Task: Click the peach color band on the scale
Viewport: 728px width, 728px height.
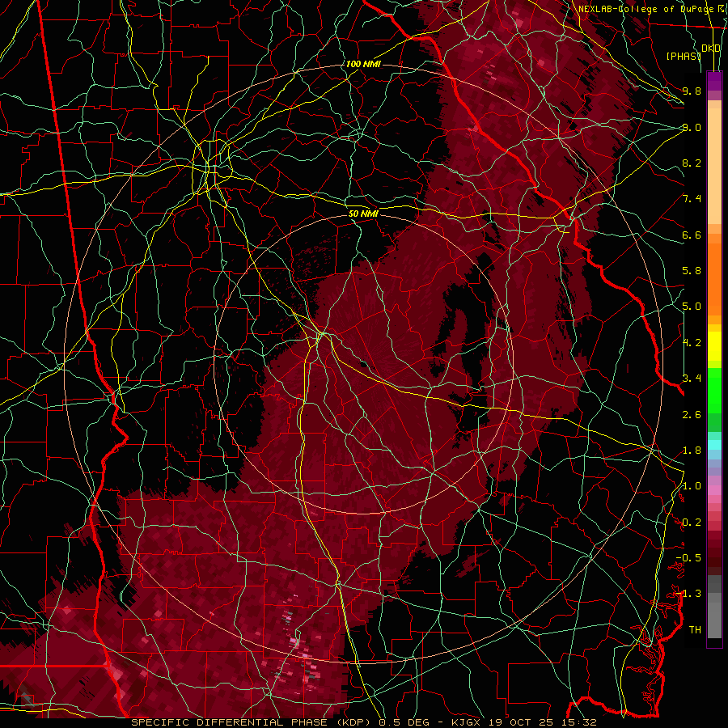Action: tap(714, 165)
